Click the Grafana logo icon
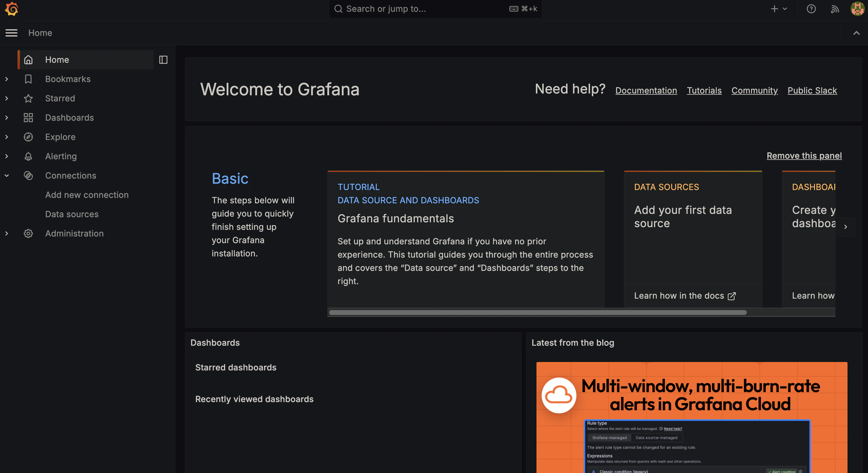The width and height of the screenshot is (868, 473). pyautogui.click(x=11, y=9)
